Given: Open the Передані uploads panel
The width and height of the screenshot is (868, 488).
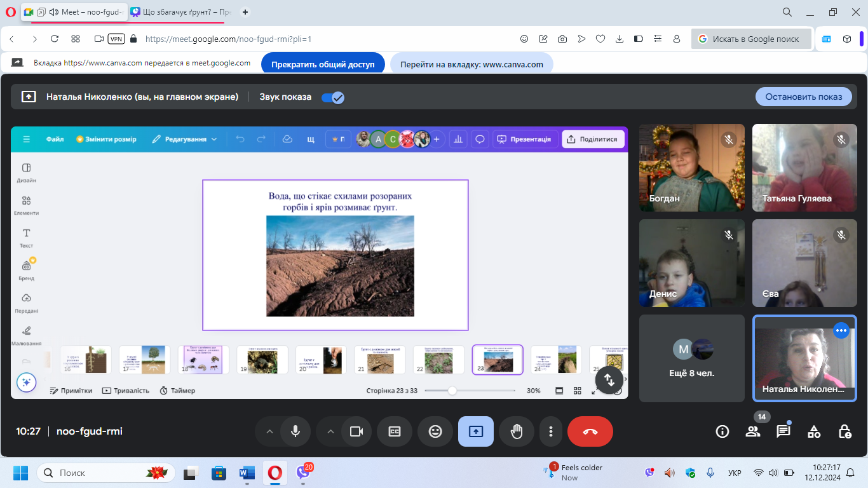Looking at the screenshot, I should point(26,303).
